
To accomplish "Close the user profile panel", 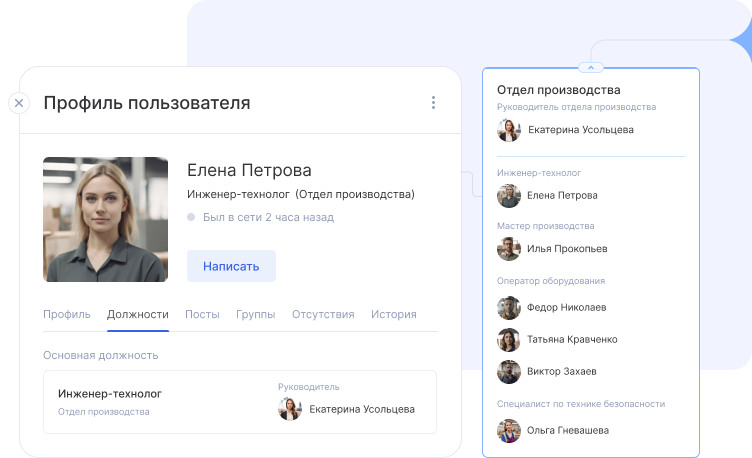I will [19, 103].
